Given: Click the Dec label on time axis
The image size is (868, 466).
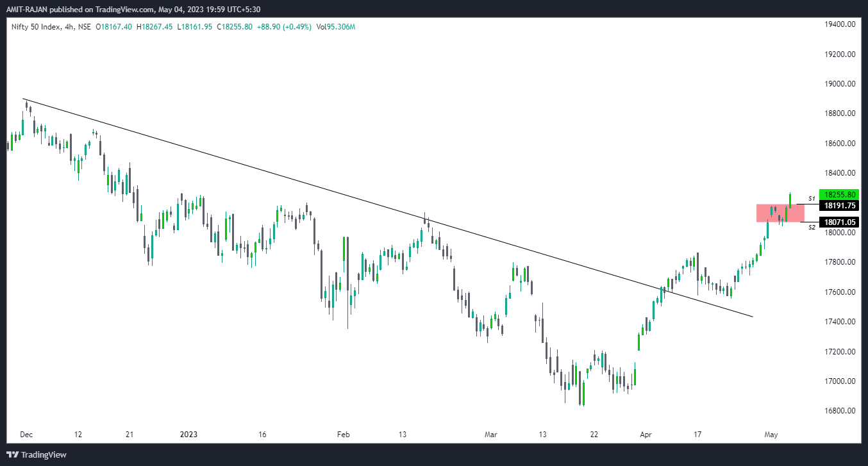Looking at the screenshot, I should point(26,435).
